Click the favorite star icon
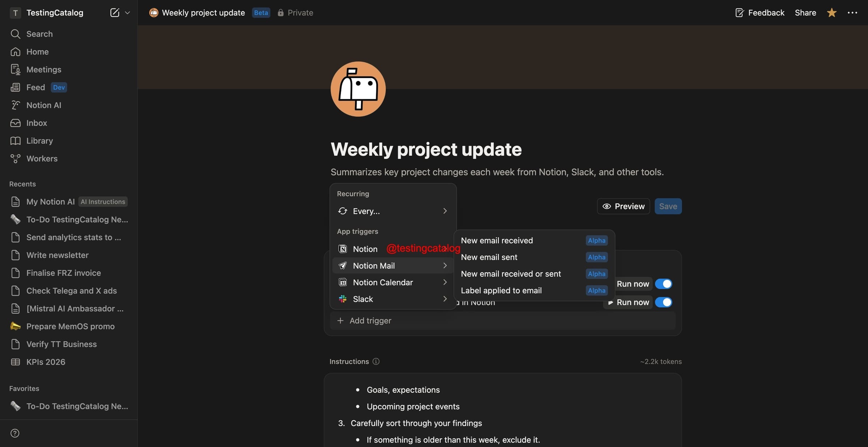 coord(831,13)
